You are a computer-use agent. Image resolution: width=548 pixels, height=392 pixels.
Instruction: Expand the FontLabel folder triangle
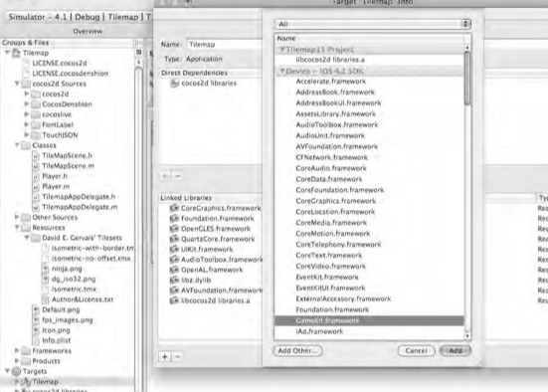(x=26, y=124)
